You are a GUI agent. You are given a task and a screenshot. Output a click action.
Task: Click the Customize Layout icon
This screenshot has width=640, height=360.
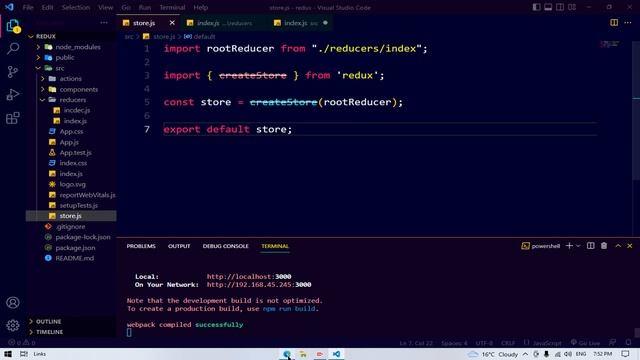point(572,7)
